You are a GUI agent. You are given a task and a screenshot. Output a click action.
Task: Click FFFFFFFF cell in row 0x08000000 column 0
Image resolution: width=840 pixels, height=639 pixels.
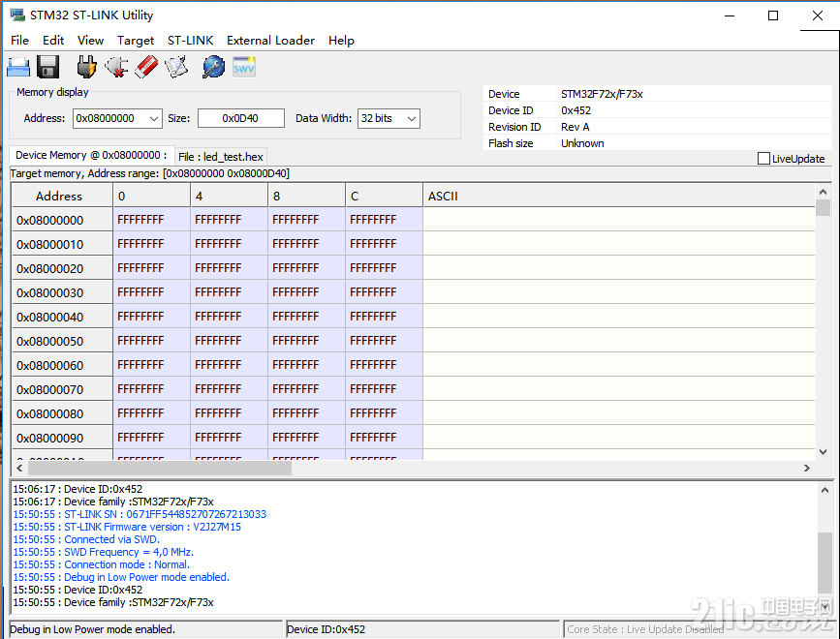point(151,220)
